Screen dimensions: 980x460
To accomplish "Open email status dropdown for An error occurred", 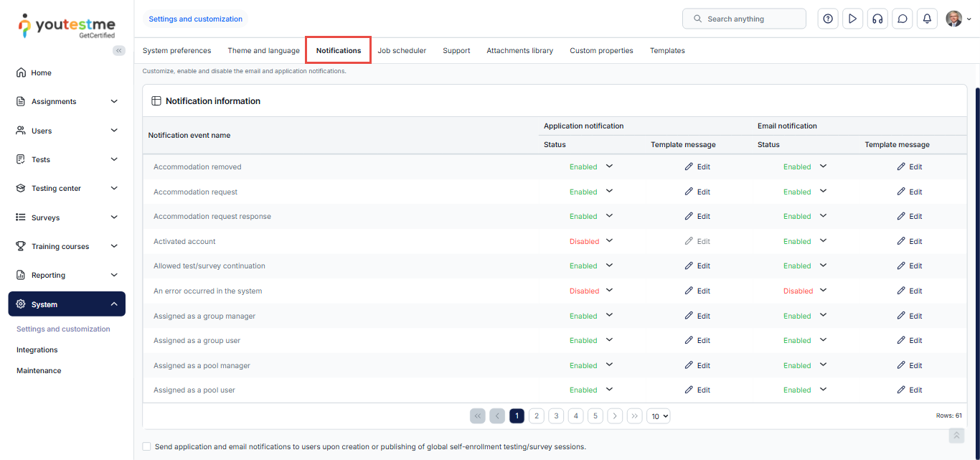I will 823,291.
